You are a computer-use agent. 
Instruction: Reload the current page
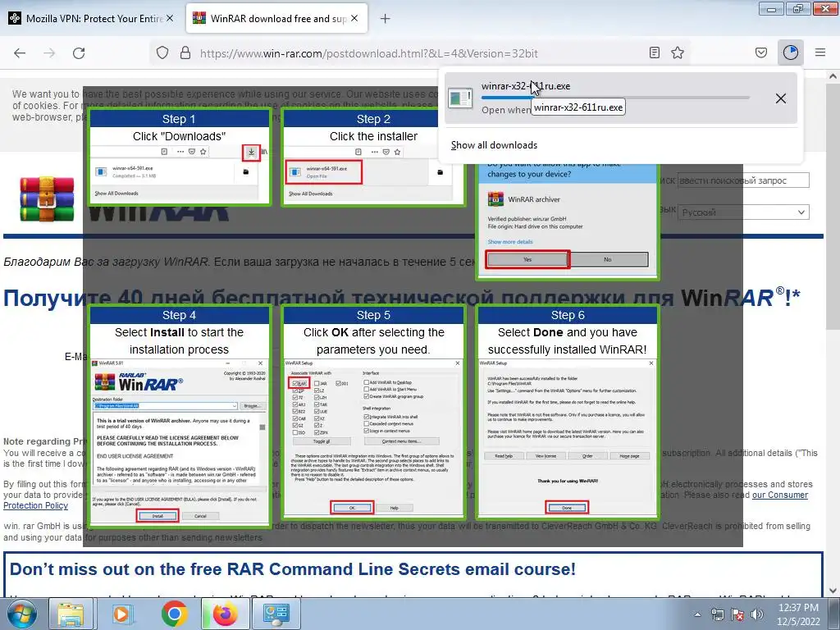[79, 53]
